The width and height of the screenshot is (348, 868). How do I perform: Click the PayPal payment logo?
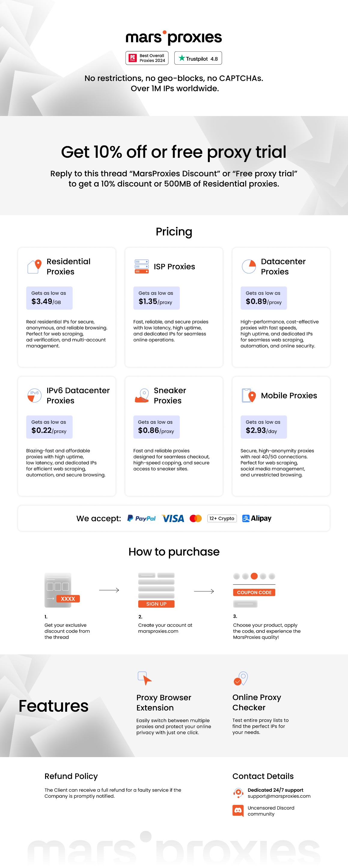point(141,518)
